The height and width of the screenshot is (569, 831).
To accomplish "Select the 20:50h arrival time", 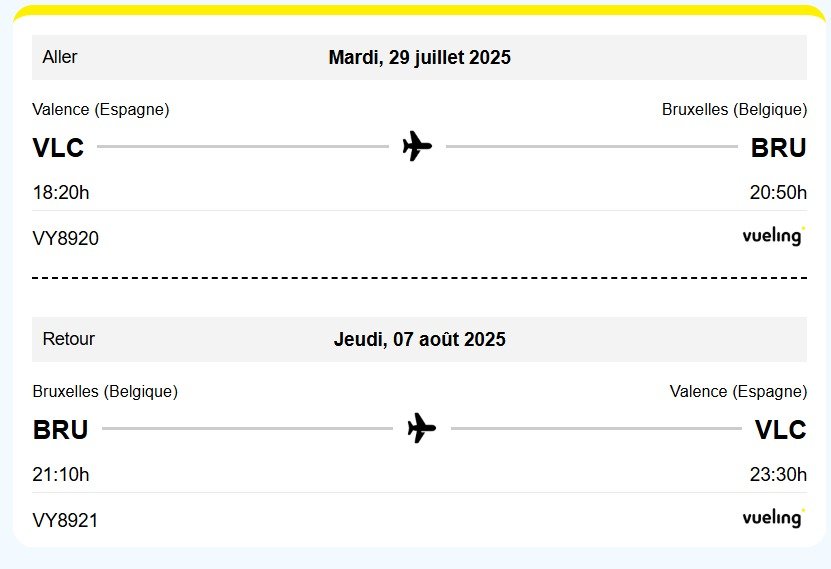I will 778,193.
